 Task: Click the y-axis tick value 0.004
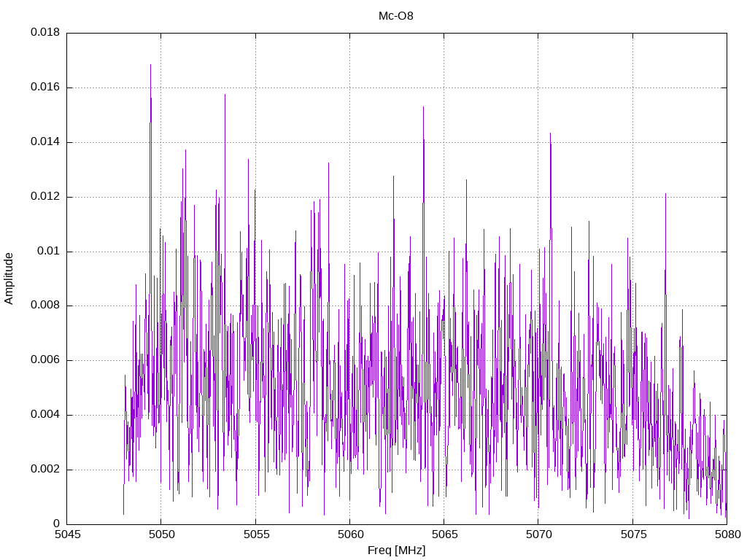[45, 415]
